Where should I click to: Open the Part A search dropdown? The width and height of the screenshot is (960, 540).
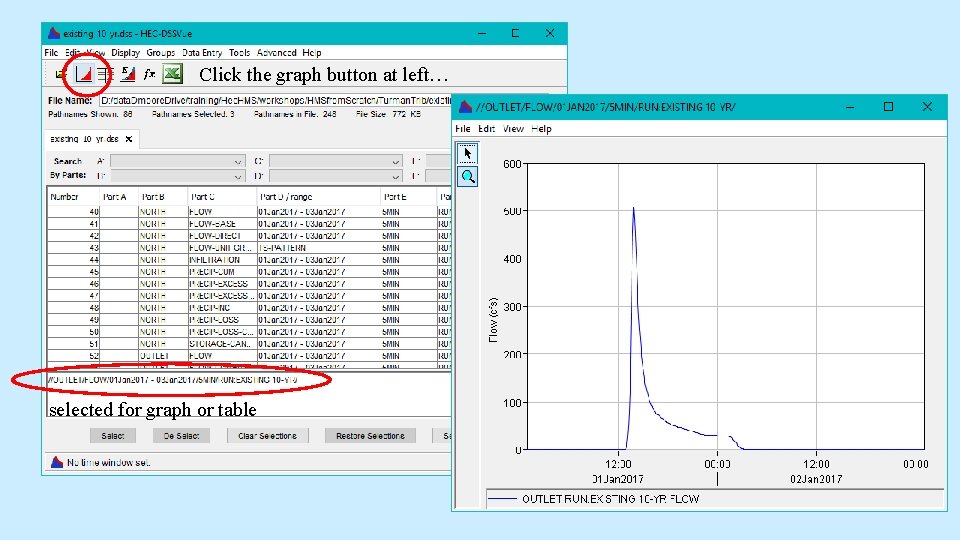coord(177,161)
